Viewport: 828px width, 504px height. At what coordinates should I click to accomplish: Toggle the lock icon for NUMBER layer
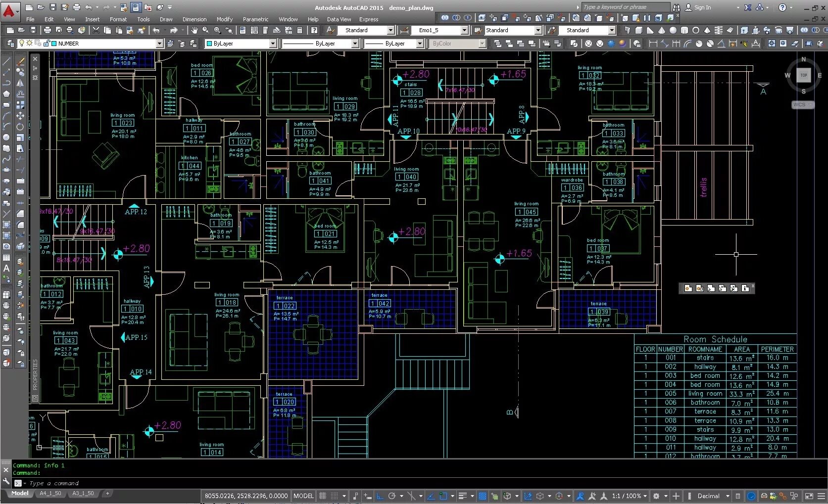tap(46, 44)
